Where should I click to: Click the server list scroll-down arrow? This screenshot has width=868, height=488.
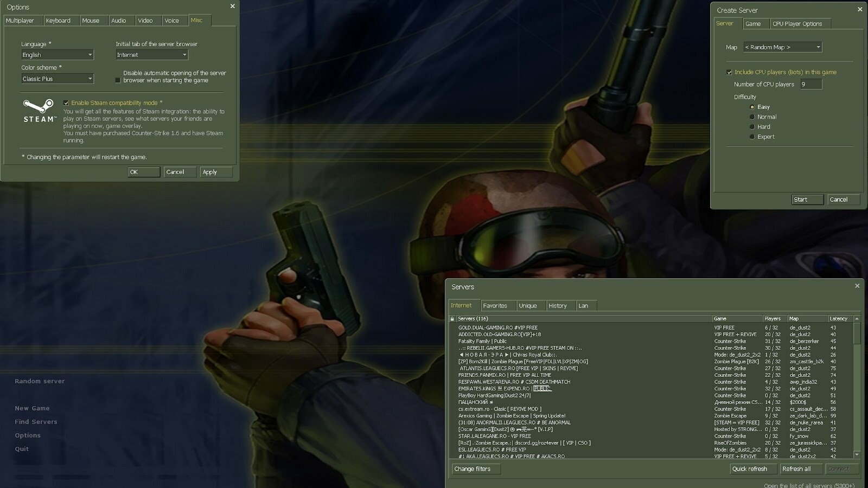857,454
